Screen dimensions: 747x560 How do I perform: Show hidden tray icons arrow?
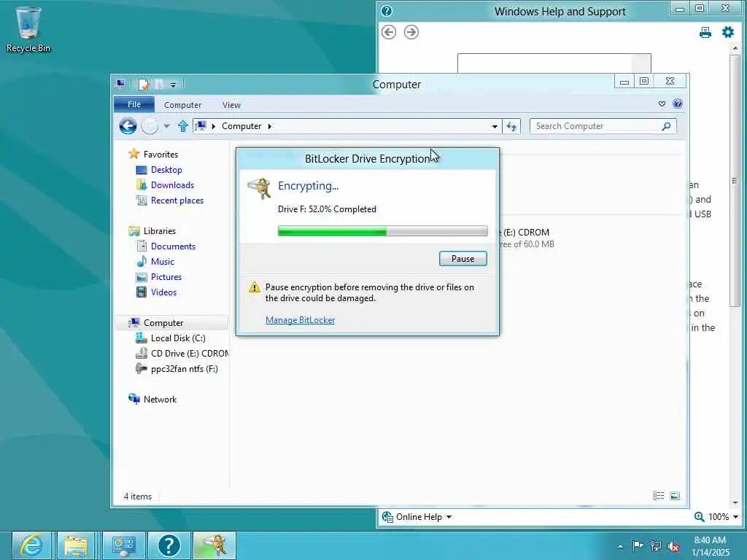pos(620,545)
